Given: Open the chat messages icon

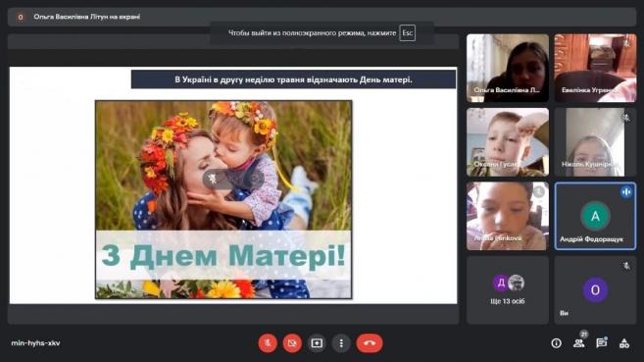Looking at the screenshot, I should (601, 343).
